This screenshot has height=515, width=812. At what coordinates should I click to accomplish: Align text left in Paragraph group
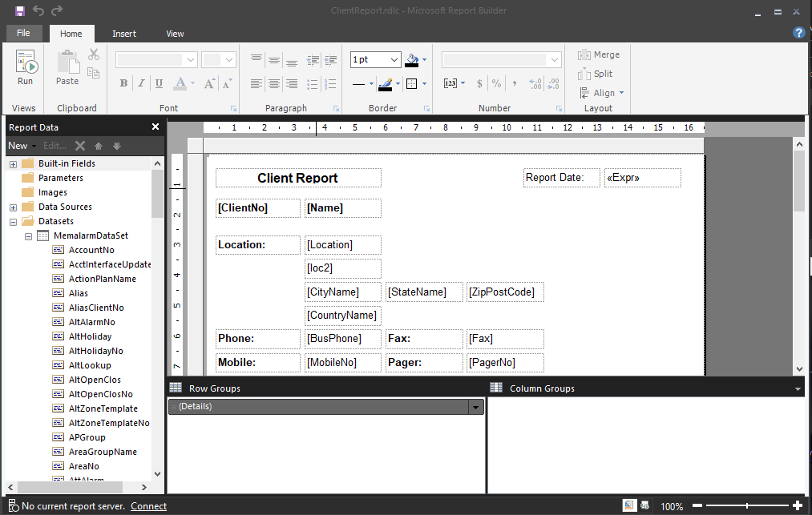tap(256, 84)
